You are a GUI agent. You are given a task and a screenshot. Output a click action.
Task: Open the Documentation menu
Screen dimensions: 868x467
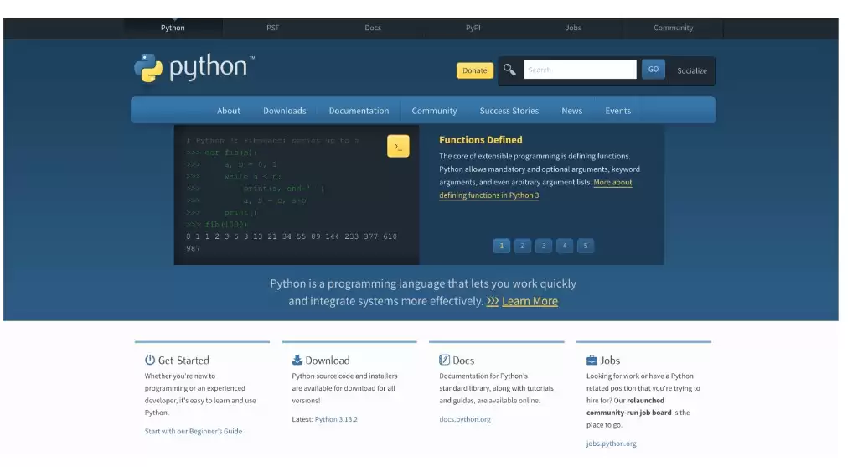click(x=359, y=111)
